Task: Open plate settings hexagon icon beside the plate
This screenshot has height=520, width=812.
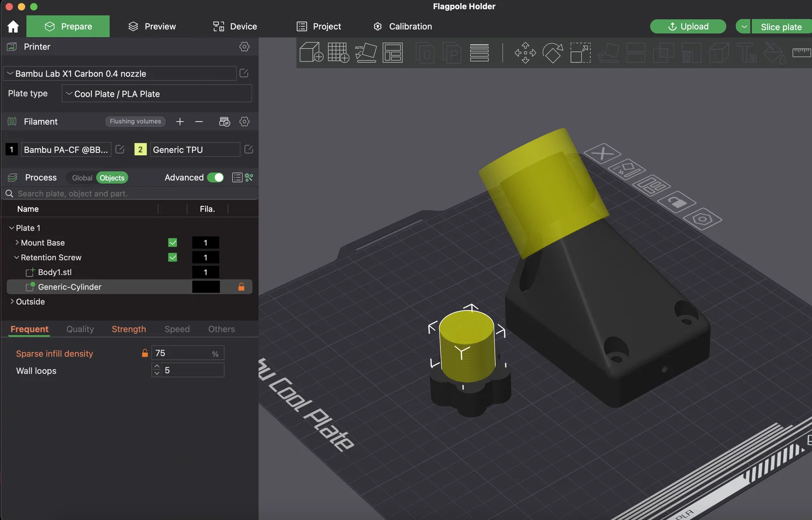Action: click(702, 219)
